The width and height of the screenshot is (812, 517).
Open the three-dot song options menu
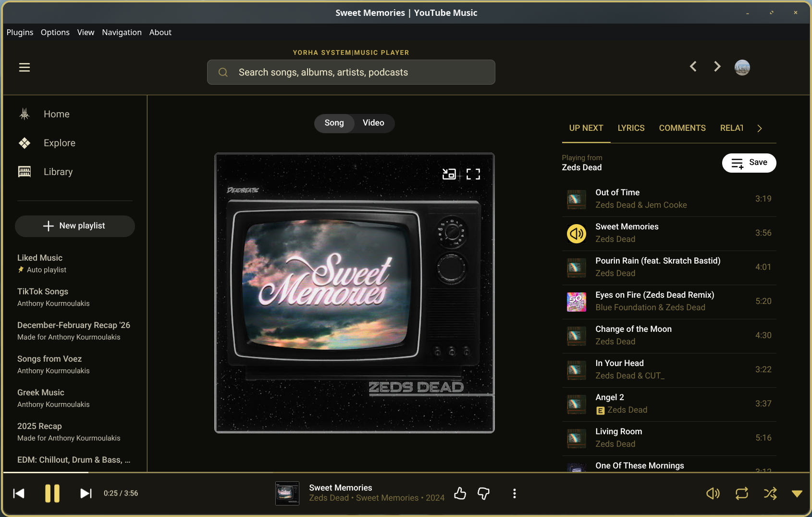(514, 493)
